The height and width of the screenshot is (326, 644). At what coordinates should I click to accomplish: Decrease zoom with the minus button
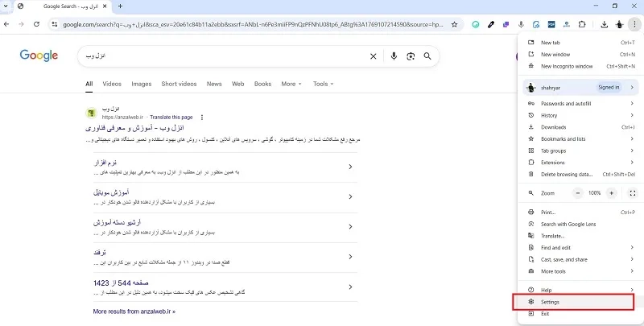578,193
